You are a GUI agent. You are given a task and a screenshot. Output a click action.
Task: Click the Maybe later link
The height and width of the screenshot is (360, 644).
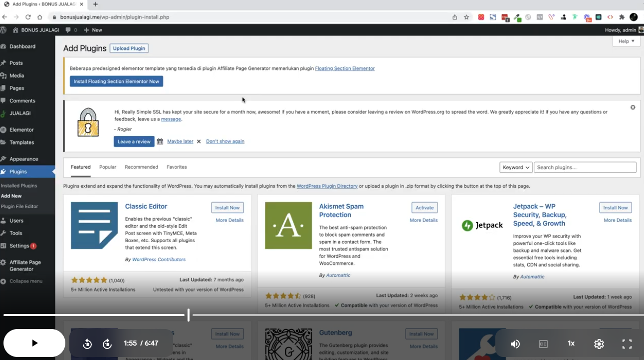(180, 141)
